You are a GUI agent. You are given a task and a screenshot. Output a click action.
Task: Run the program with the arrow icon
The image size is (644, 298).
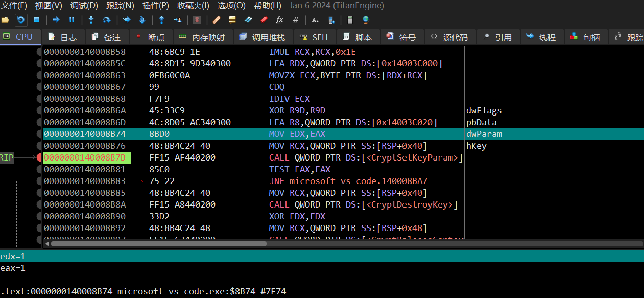(x=56, y=20)
